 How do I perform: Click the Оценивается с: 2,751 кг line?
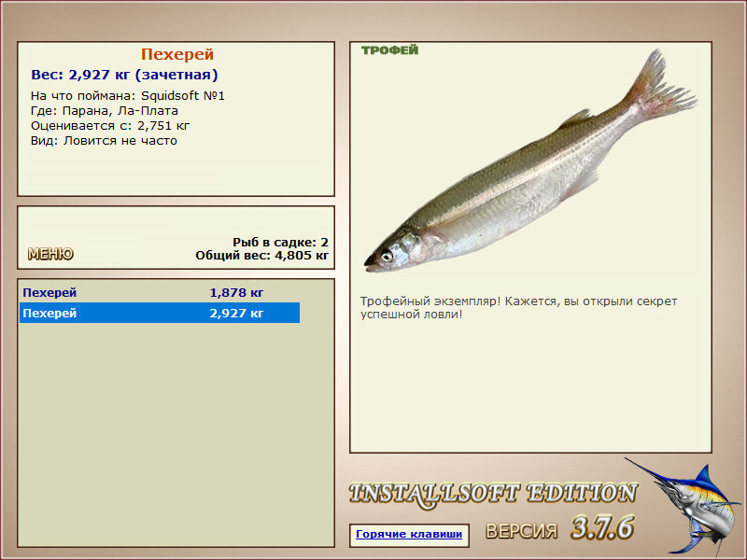pyautogui.click(x=110, y=126)
